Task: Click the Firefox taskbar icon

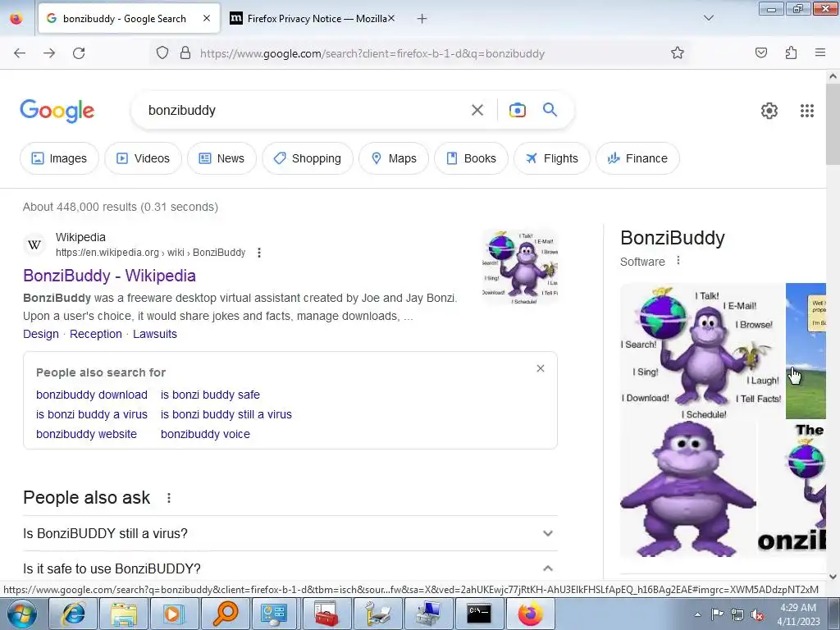Action: point(530,614)
